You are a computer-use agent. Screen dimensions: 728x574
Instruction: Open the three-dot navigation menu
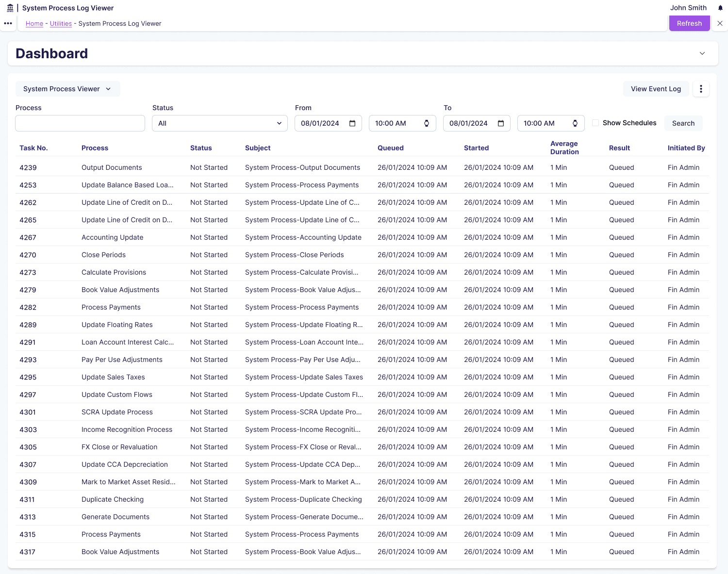pos(8,23)
